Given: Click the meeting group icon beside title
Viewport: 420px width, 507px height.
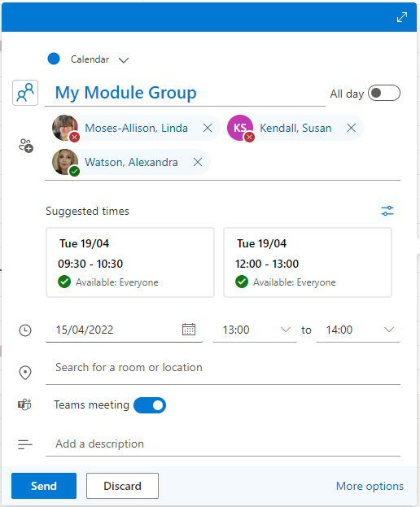Looking at the screenshot, I should (25, 93).
